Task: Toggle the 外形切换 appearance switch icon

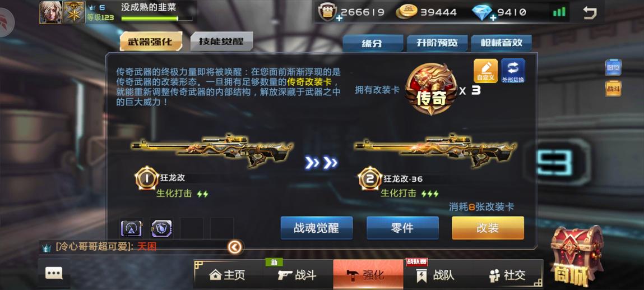Action: click(513, 71)
